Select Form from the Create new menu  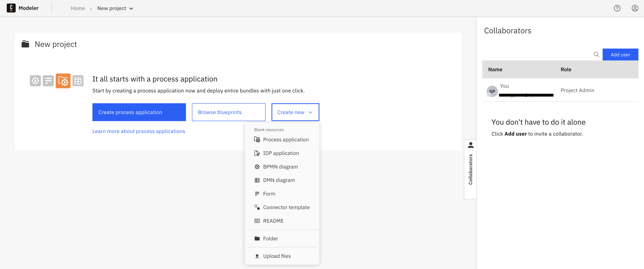pyautogui.click(x=282, y=194)
